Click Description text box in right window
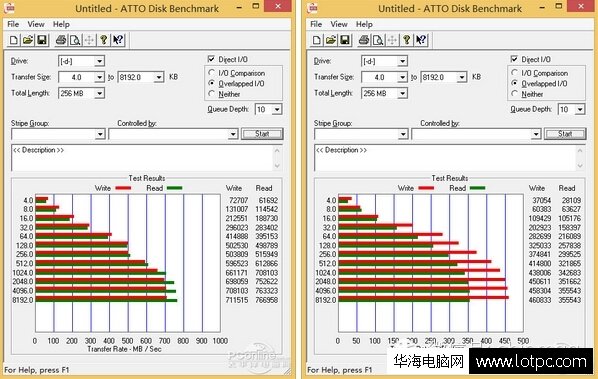The width and height of the screenshot is (598, 379). tap(445, 157)
